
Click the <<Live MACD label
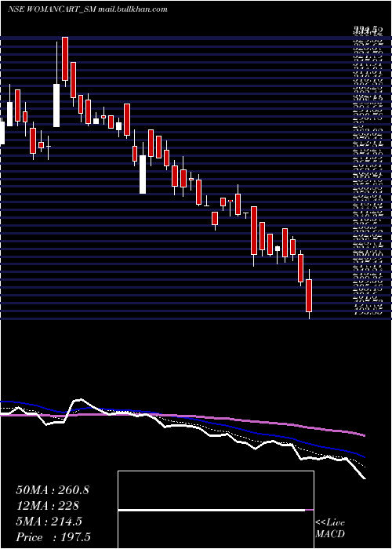[x=330, y=529]
